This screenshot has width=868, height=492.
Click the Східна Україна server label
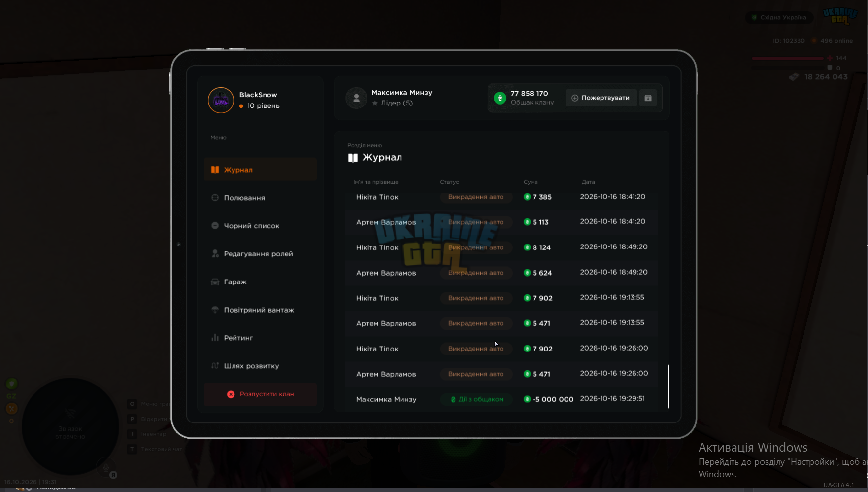(783, 17)
